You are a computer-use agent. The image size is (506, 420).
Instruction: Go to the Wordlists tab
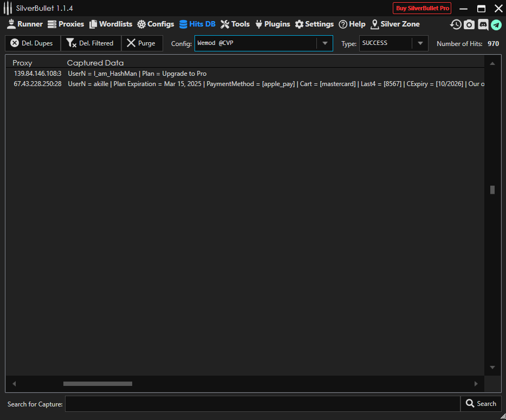tap(111, 24)
